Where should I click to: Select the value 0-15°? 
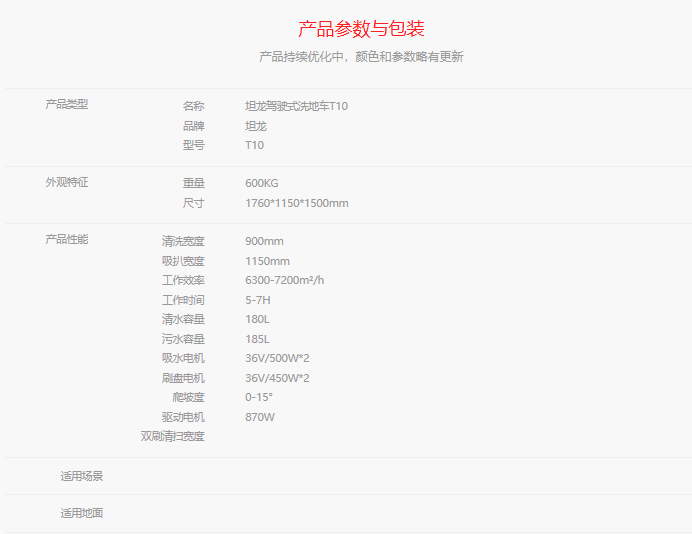coord(259,398)
